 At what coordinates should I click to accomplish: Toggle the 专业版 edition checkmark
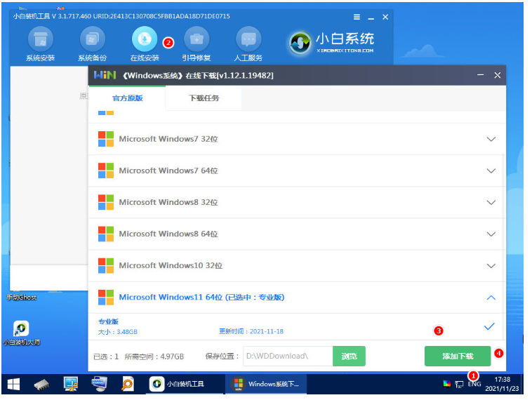(x=489, y=326)
